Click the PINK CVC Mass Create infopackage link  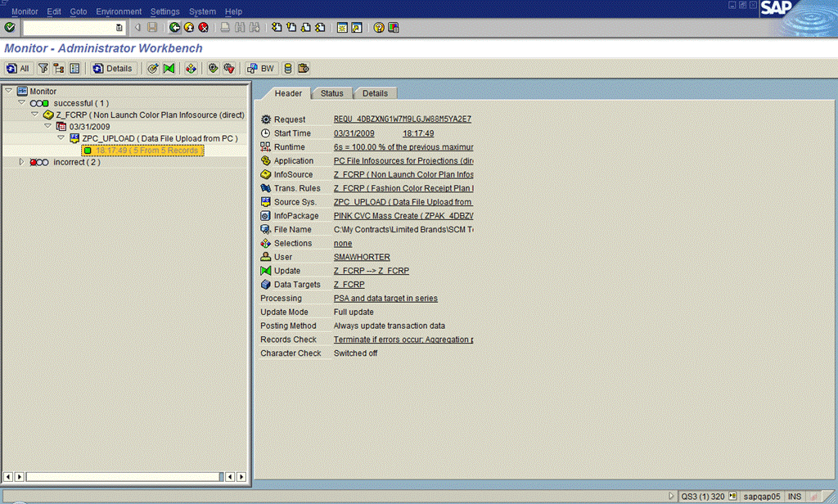[403, 216]
